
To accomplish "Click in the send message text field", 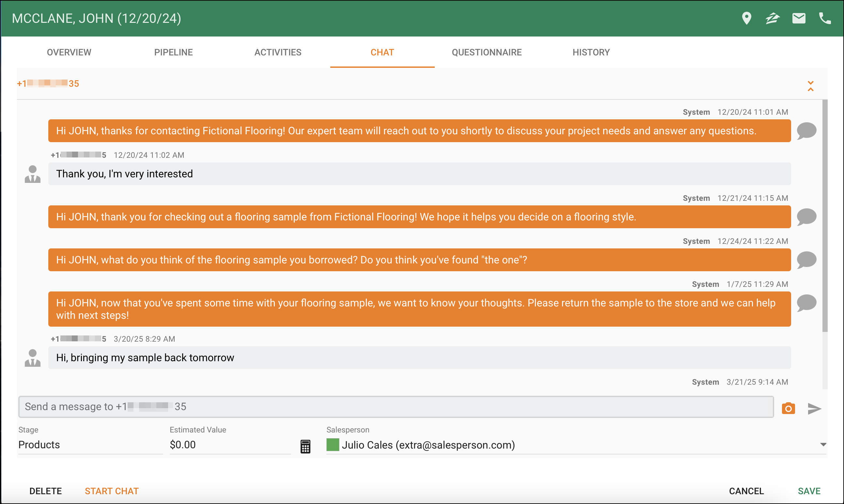I will 396,407.
